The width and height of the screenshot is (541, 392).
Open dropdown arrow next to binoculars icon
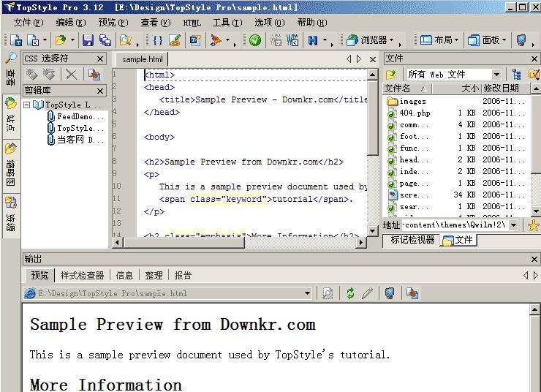(325, 40)
